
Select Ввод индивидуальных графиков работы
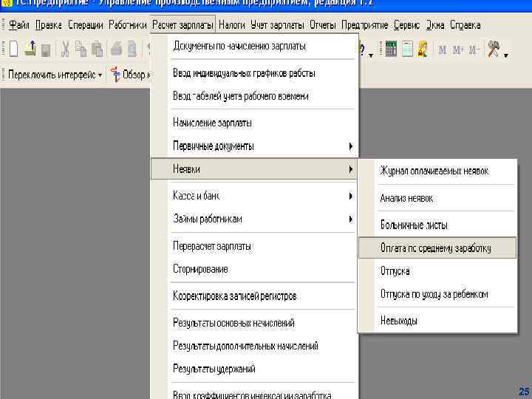(254, 73)
